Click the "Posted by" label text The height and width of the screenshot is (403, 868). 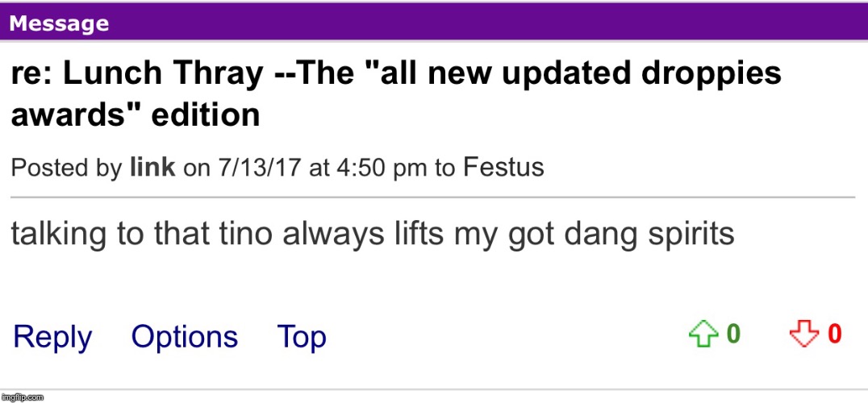click(x=66, y=168)
